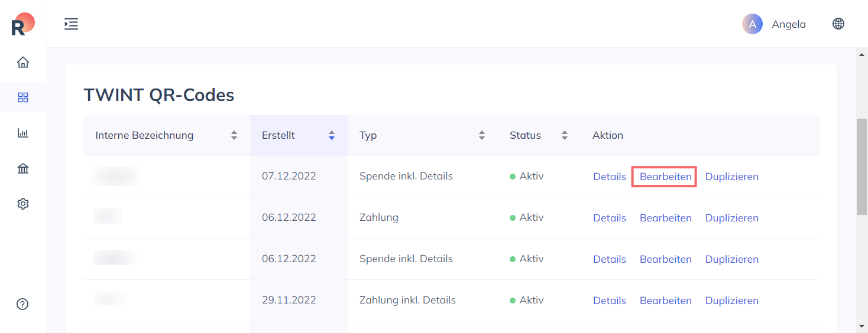Click the 'Zahlung inkl. Details' type cell

407,300
